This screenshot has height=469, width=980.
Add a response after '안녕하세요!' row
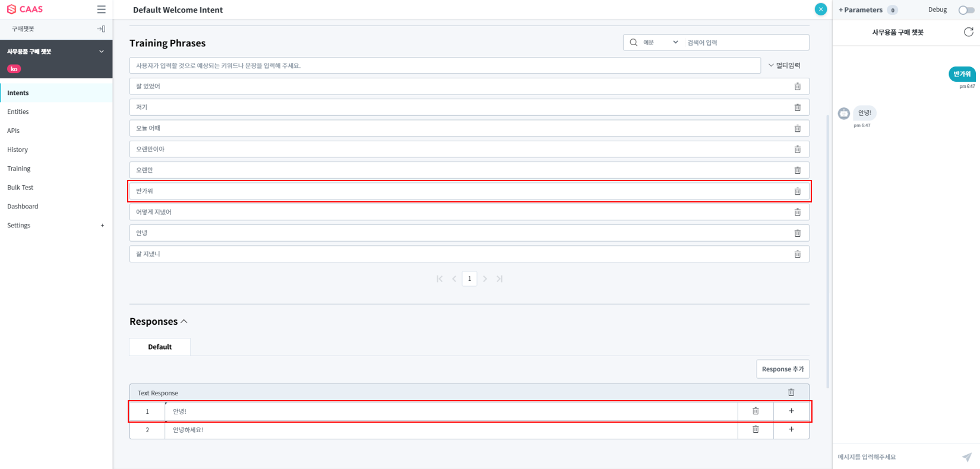(791, 429)
